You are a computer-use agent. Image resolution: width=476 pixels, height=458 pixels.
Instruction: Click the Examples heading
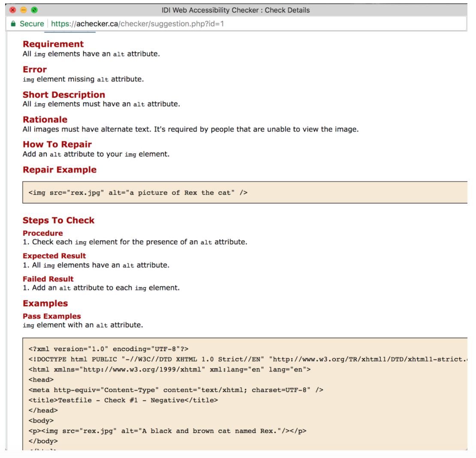click(x=45, y=304)
